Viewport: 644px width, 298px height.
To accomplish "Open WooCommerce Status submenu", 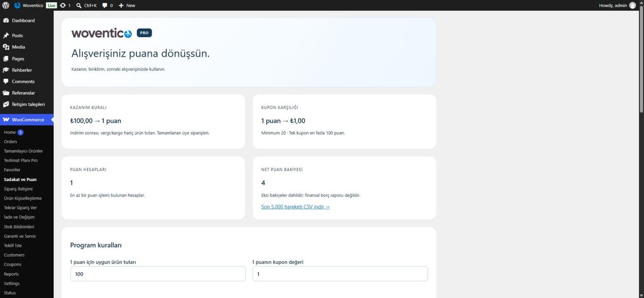I will 10,293.
